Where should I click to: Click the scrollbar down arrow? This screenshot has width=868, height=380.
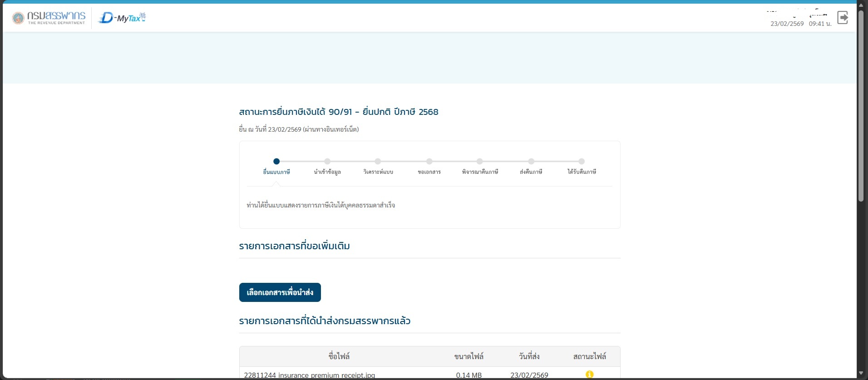point(861,374)
